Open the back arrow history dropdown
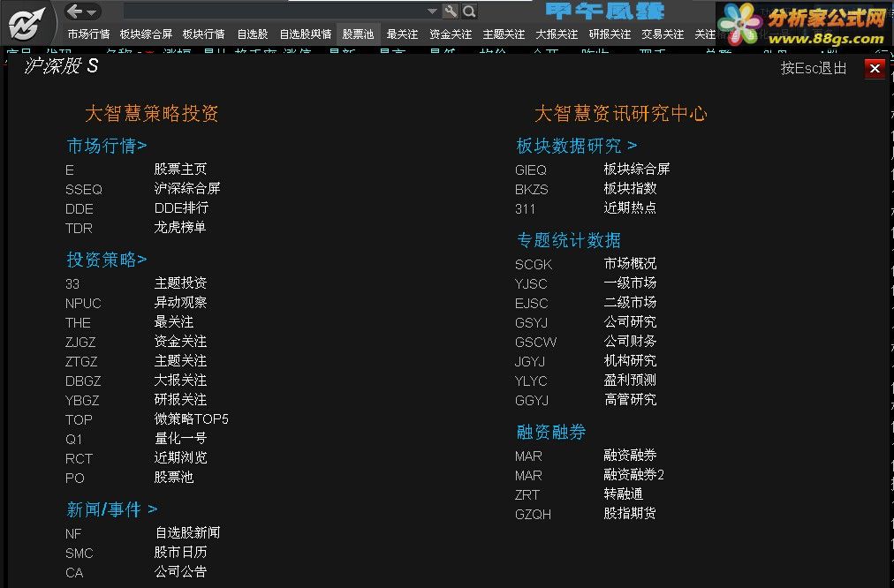 point(93,11)
